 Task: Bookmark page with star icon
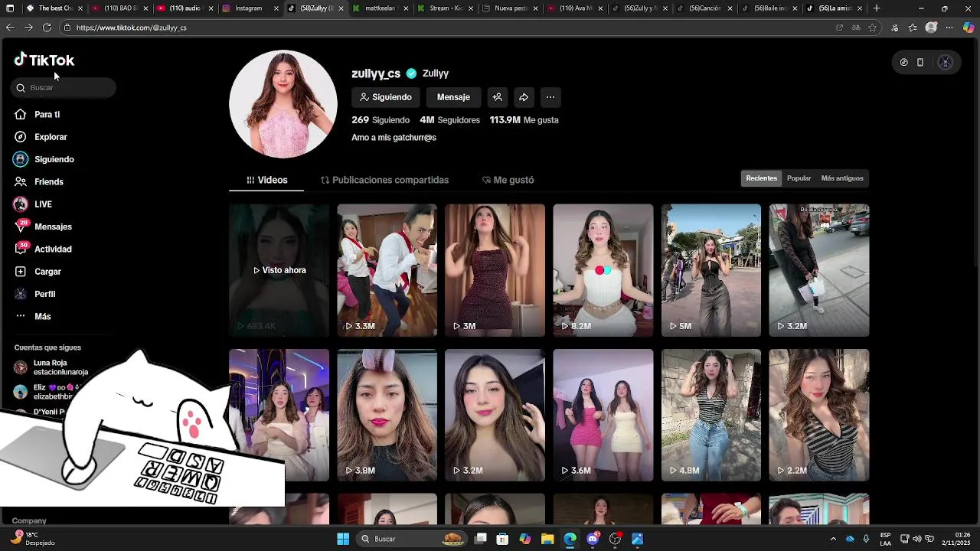click(872, 28)
